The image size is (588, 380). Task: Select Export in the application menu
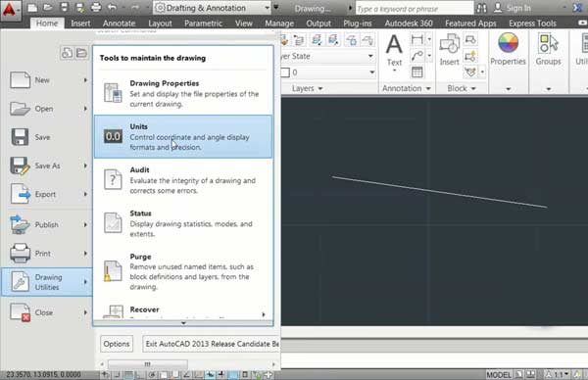point(46,194)
